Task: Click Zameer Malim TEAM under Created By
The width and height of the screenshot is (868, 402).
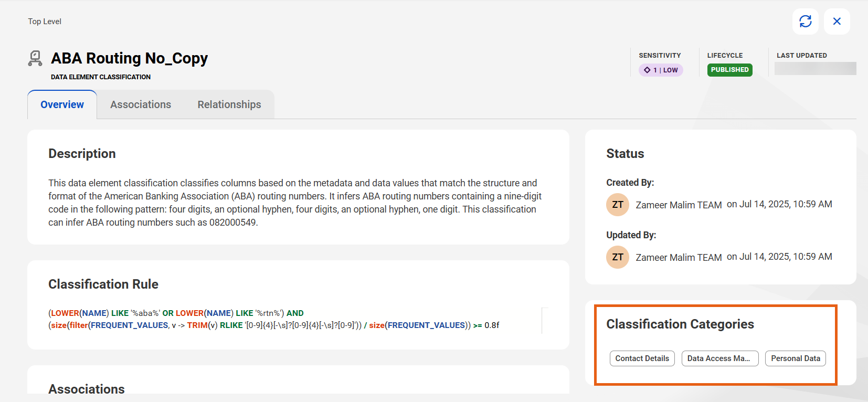Action: point(679,205)
